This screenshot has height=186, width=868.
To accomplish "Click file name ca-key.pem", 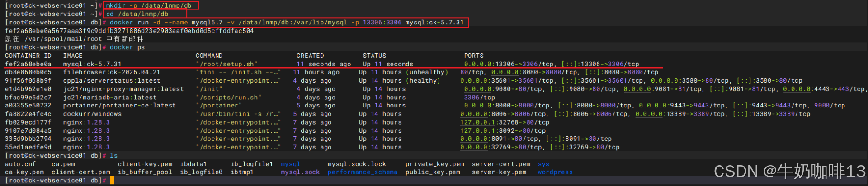I will point(24,172).
